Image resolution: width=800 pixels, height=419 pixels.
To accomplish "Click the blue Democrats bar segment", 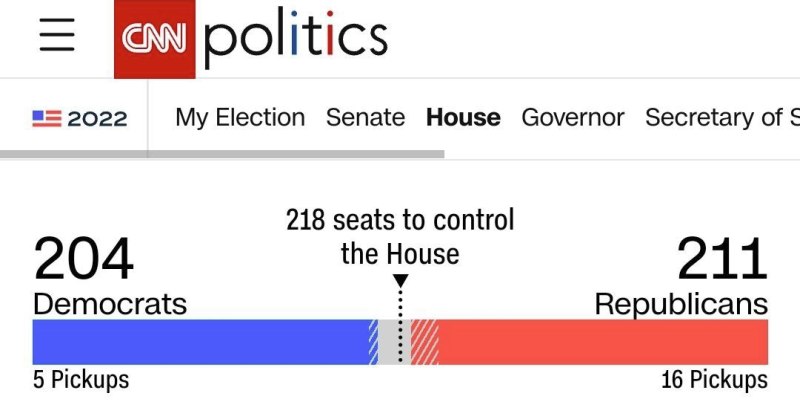I will pos(201,342).
